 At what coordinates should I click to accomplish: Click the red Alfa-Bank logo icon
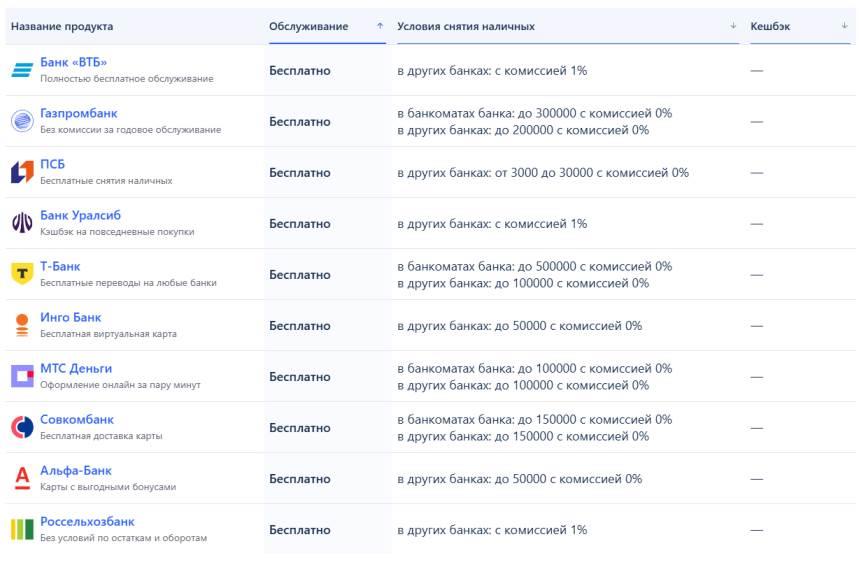(22, 478)
